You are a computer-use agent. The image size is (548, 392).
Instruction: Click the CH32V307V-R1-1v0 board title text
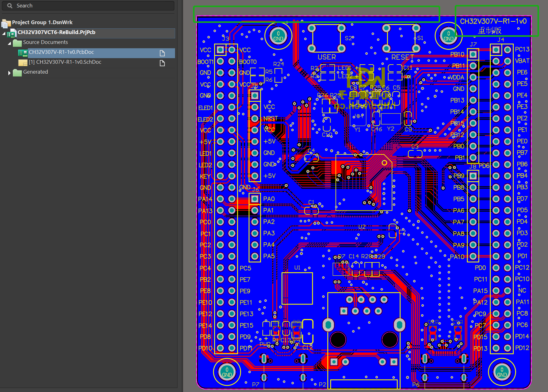click(x=493, y=21)
